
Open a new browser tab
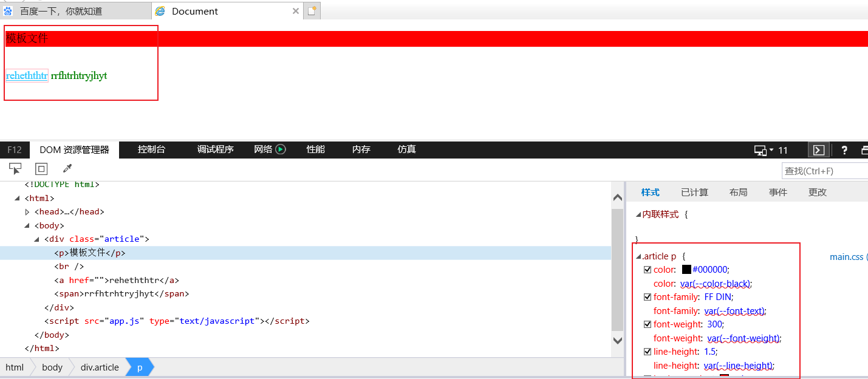pyautogui.click(x=312, y=10)
